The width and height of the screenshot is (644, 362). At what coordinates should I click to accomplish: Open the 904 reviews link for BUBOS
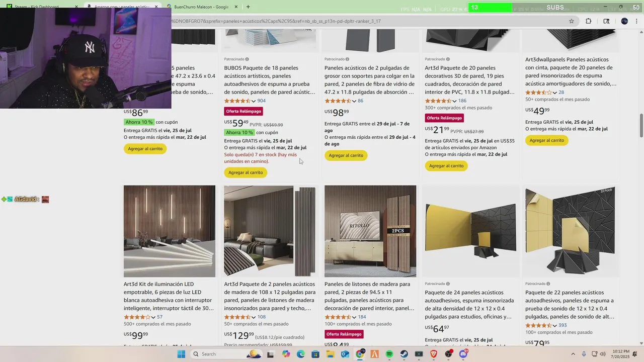point(261,101)
